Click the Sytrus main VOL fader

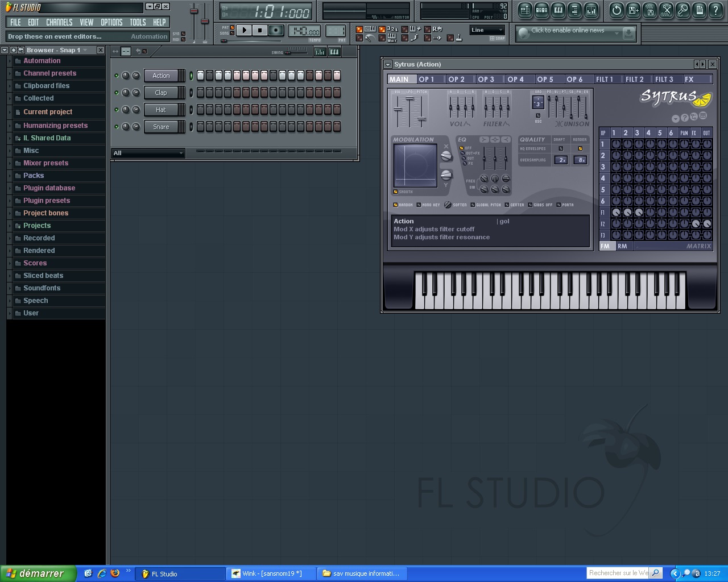398,110
